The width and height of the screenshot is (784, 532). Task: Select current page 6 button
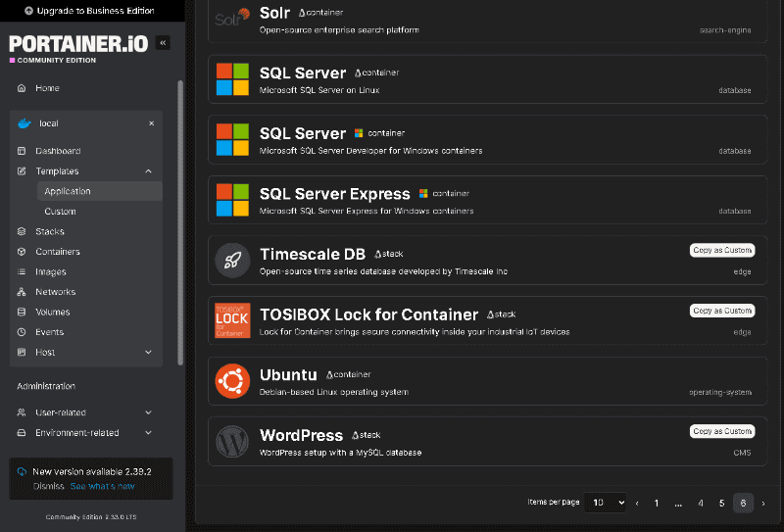coord(743,503)
